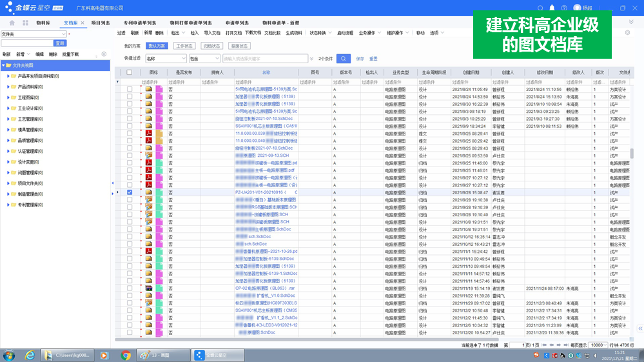Click 查询 search button in folder panel
This screenshot has height=362, width=644.
[x=60, y=43]
